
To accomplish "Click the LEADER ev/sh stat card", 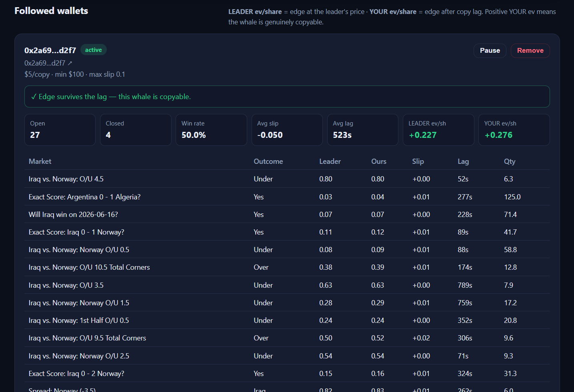I will tap(438, 130).
